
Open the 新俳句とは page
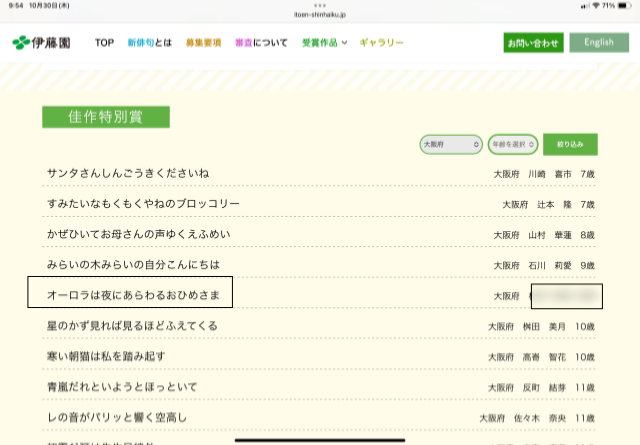click(149, 43)
